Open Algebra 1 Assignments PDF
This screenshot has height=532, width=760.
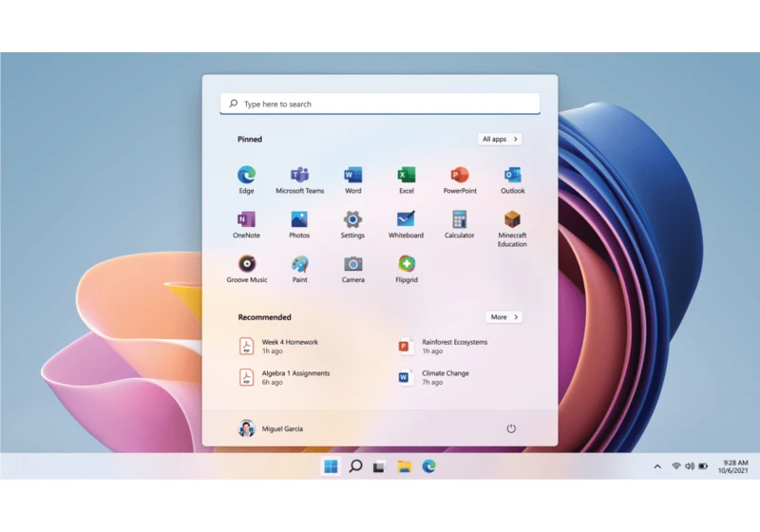point(284,377)
